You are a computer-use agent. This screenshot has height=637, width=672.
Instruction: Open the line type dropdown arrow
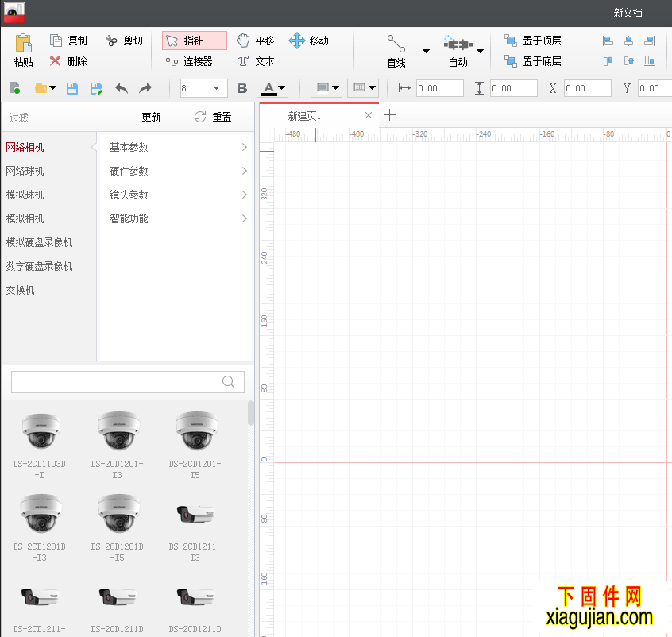click(x=426, y=51)
